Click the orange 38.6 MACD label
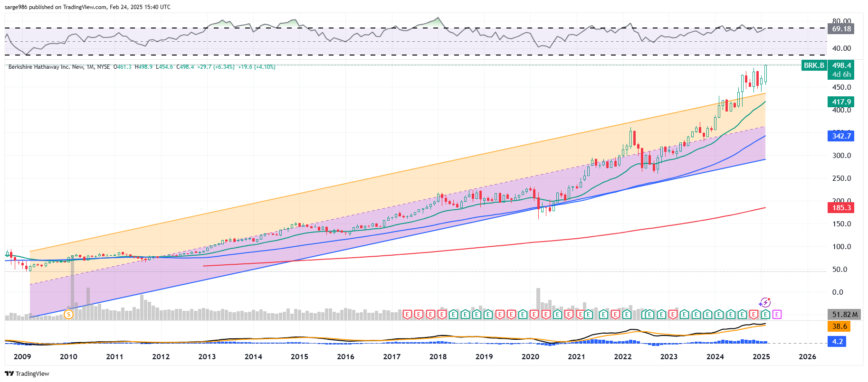868x382 pixels. click(839, 326)
